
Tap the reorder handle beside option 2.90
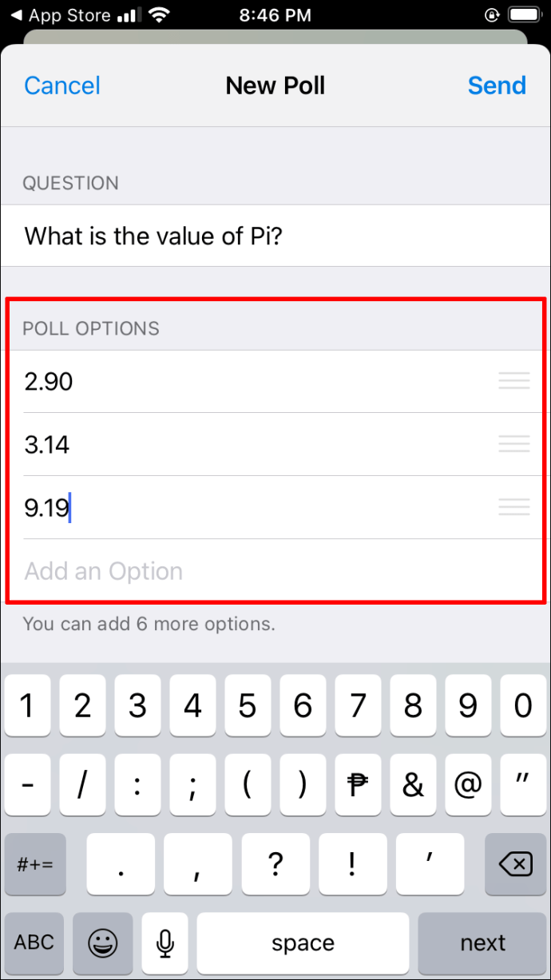[x=513, y=382]
